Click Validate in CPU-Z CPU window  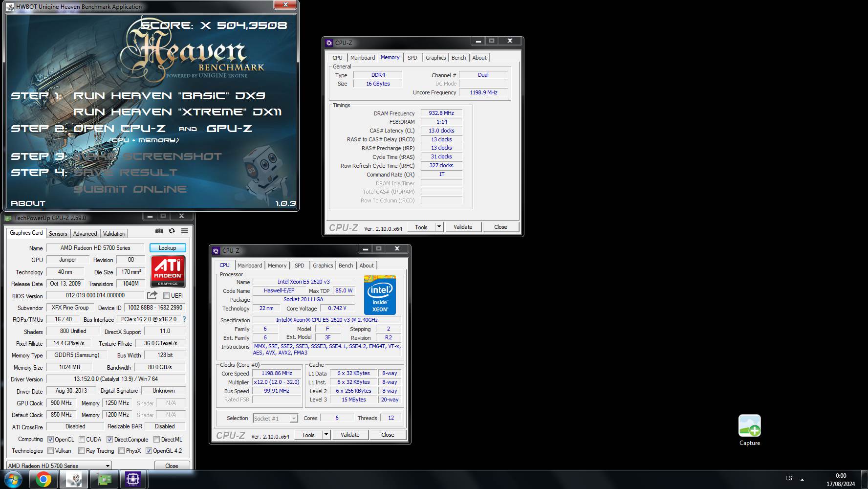tap(350, 435)
